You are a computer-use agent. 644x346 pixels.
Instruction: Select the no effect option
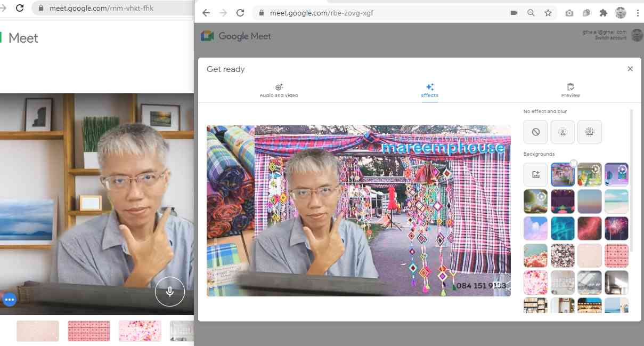tap(535, 132)
